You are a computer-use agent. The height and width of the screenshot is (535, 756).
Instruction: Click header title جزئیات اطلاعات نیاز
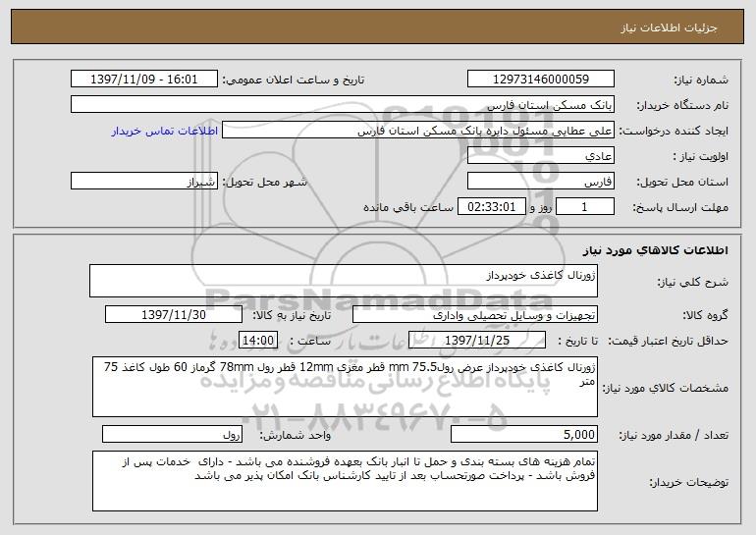pos(669,27)
